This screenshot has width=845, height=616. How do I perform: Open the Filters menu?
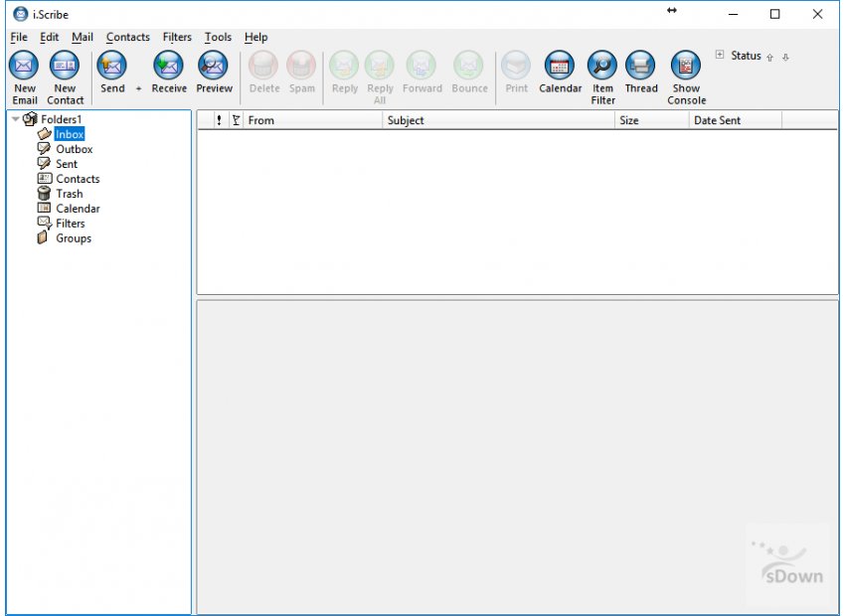pyautogui.click(x=177, y=37)
